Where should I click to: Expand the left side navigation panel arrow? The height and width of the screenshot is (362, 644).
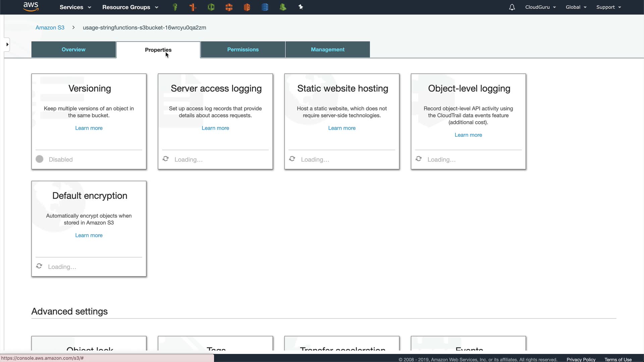7,45
